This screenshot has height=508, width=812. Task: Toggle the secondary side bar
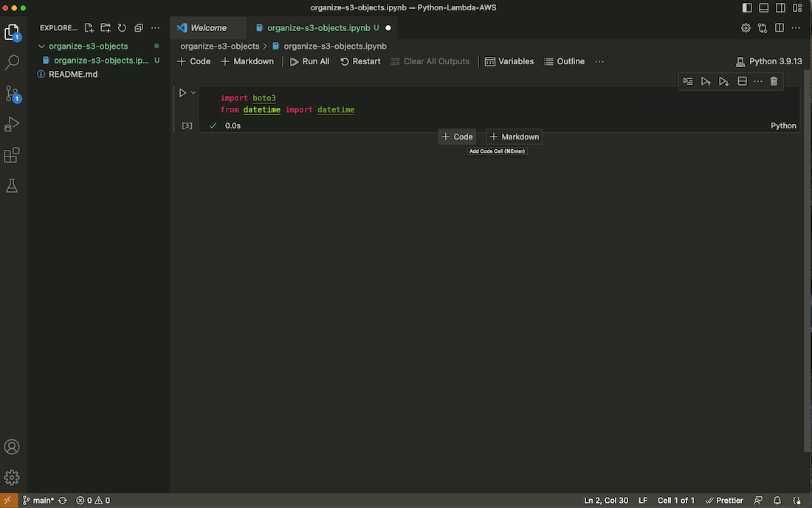click(x=780, y=7)
